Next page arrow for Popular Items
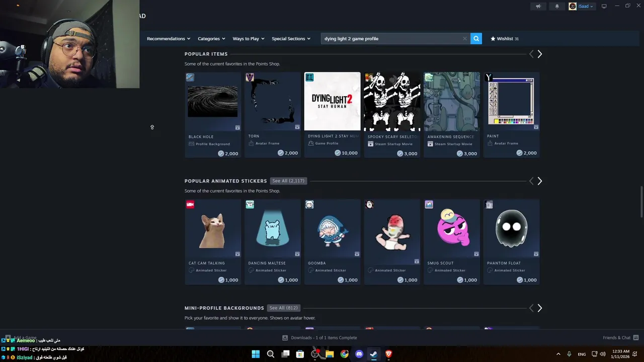The image size is (644, 362). (539, 54)
